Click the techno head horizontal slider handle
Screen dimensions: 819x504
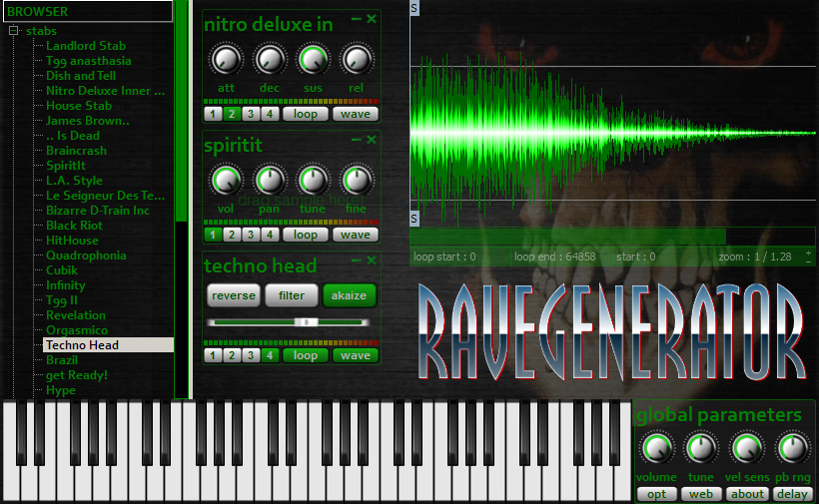(x=306, y=322)
